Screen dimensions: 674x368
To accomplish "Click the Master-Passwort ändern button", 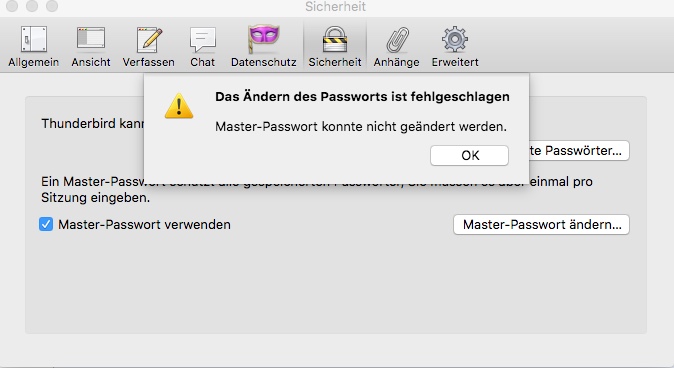I will pyautogui.click(x=541, y=224).
